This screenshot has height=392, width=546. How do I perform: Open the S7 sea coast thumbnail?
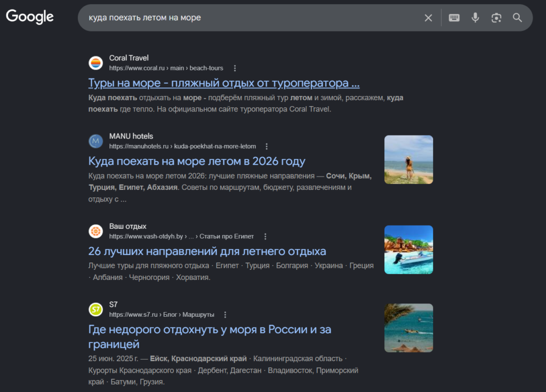pyautogui.click(x=408, y=328)
